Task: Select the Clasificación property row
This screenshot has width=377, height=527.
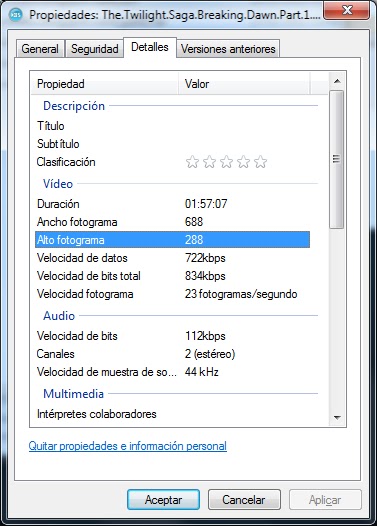Action: tap(172, 162)
